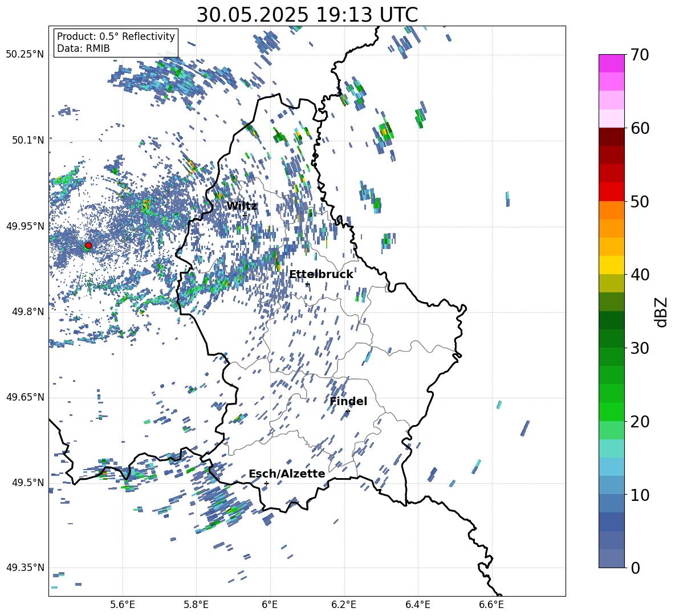The height and width of the screenshot is (616, 675).
Task: Click the colorbar tick label 50
Action: click(640, 201)
